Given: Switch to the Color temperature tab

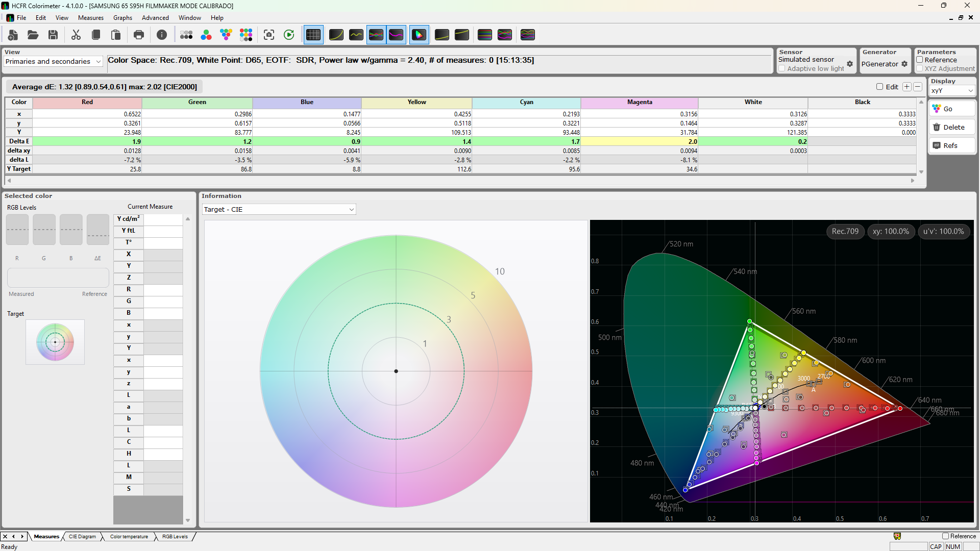Looking at the screenshot, I should (129, 537).
